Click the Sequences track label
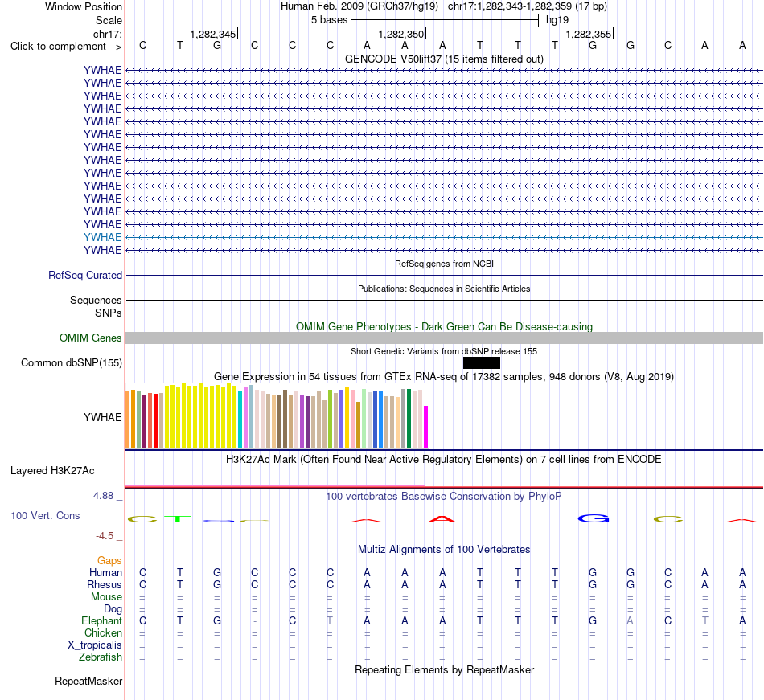Screen dimensions: 764x700 point(96,300)
